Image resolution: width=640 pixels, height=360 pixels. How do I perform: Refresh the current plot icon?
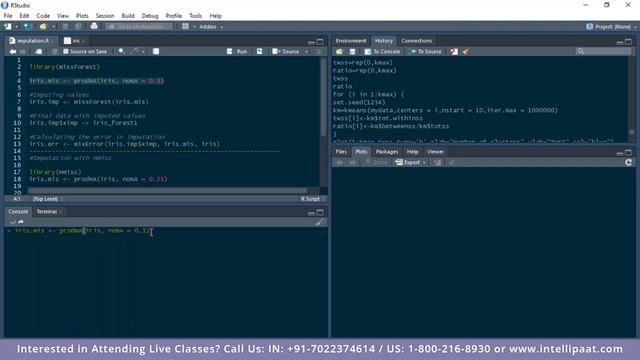point(629,162)
